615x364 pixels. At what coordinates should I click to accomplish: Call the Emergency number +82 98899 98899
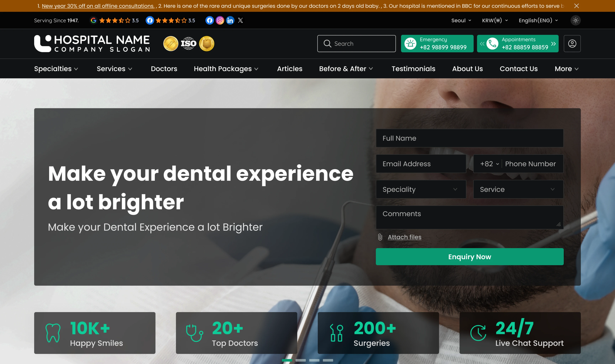[x=443, y=47]
